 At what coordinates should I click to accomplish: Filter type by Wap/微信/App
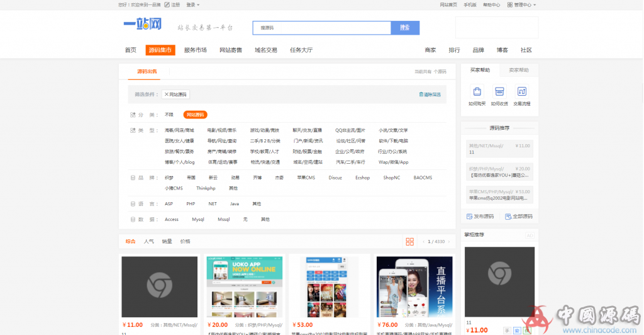394,162
